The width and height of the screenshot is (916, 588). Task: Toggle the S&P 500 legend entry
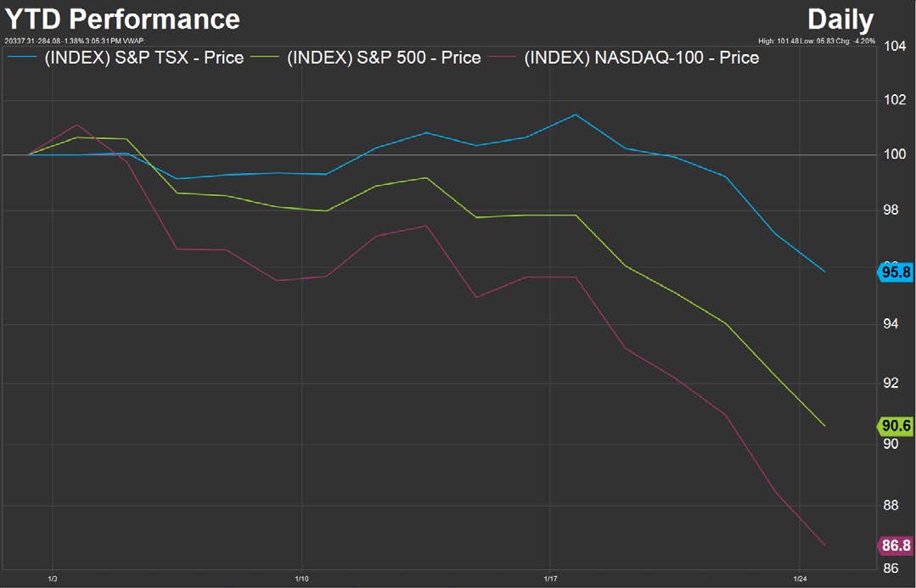coord(384,58)
